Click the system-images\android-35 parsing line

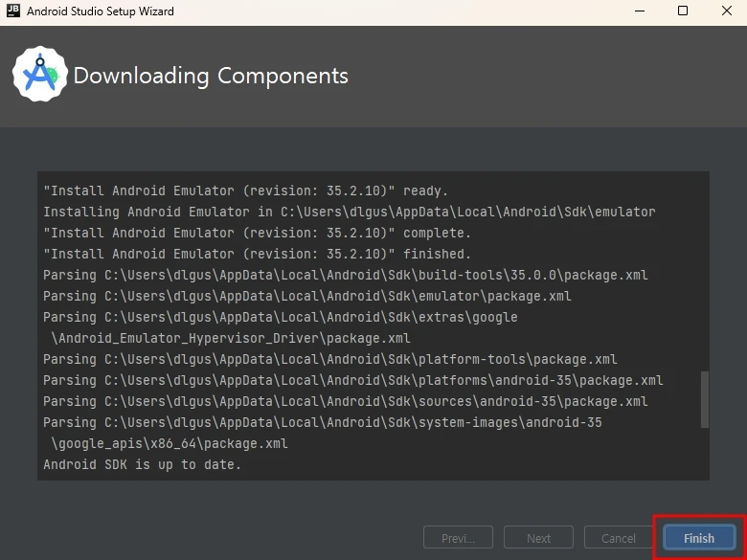point(323,422)
